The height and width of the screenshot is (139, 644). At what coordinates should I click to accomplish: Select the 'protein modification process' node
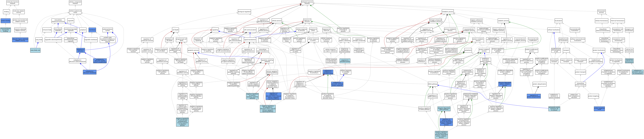point(531,50)
